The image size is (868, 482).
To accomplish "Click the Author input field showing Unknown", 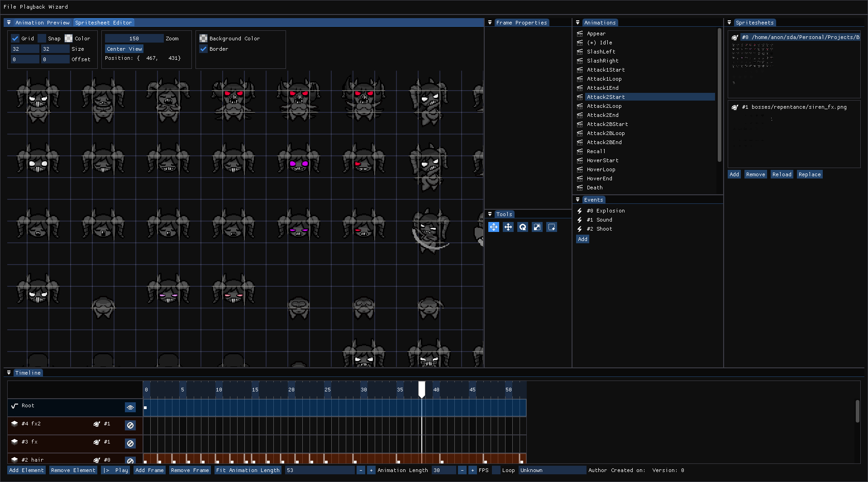I will click(x=552, y=470).
